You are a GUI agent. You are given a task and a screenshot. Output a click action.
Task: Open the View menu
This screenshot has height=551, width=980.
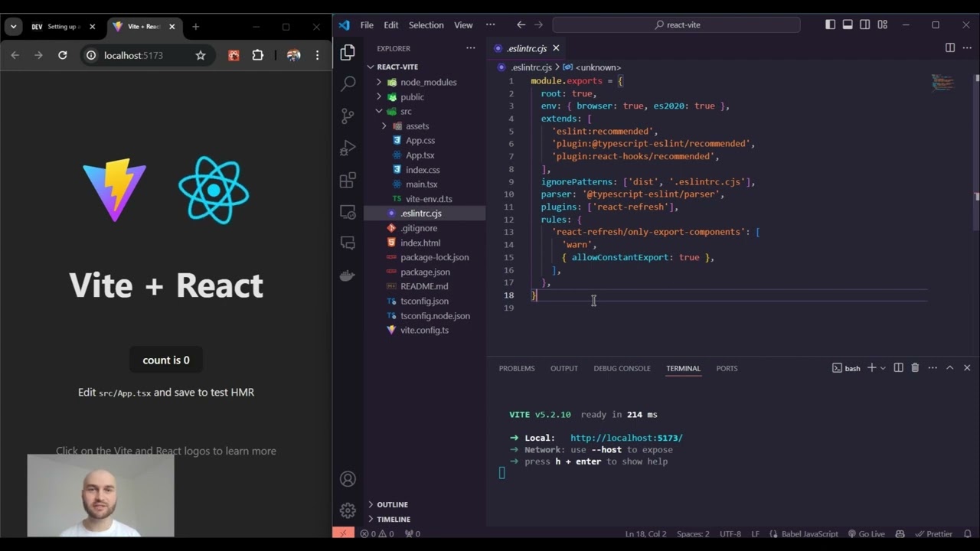click(x=463, y=24)
